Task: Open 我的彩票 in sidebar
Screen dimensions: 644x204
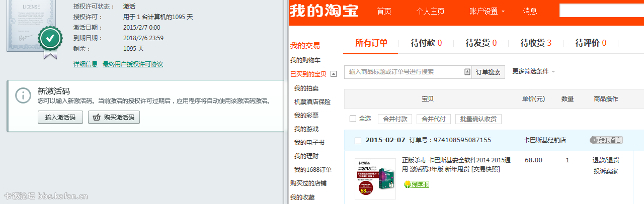Action: tap(306, 115)
